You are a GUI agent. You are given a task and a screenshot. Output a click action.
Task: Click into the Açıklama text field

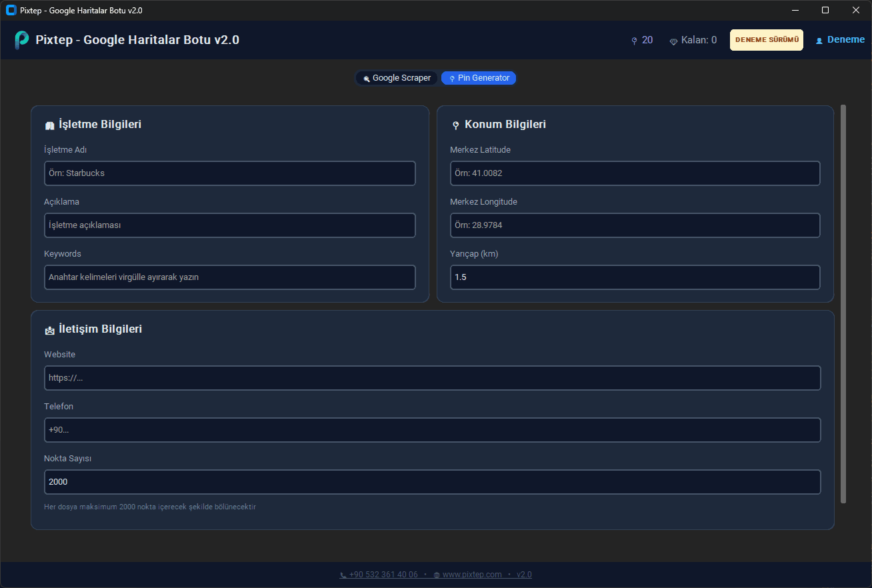click(229, 225)
